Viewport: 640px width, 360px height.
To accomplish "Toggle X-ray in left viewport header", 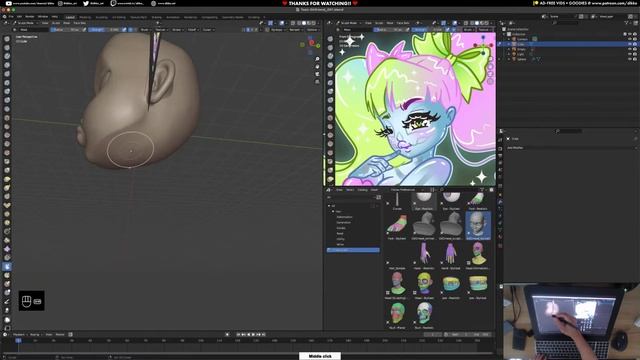I will pyautogui.click(x=293, y=23).
